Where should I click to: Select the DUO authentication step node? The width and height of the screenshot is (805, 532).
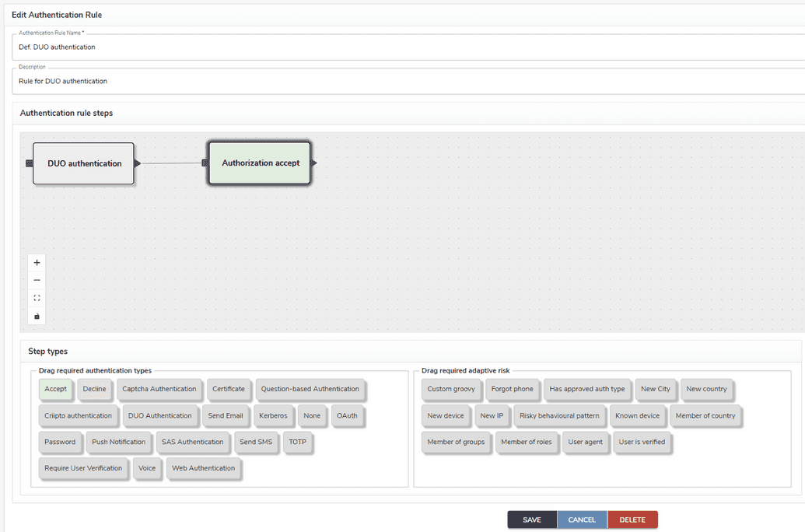tap(83, 163)
